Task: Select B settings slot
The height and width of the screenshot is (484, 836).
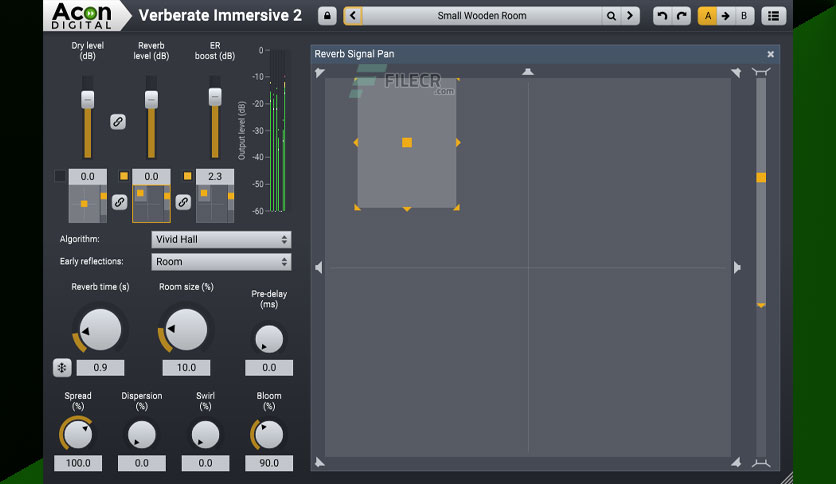Action: [x=744, y=15]
